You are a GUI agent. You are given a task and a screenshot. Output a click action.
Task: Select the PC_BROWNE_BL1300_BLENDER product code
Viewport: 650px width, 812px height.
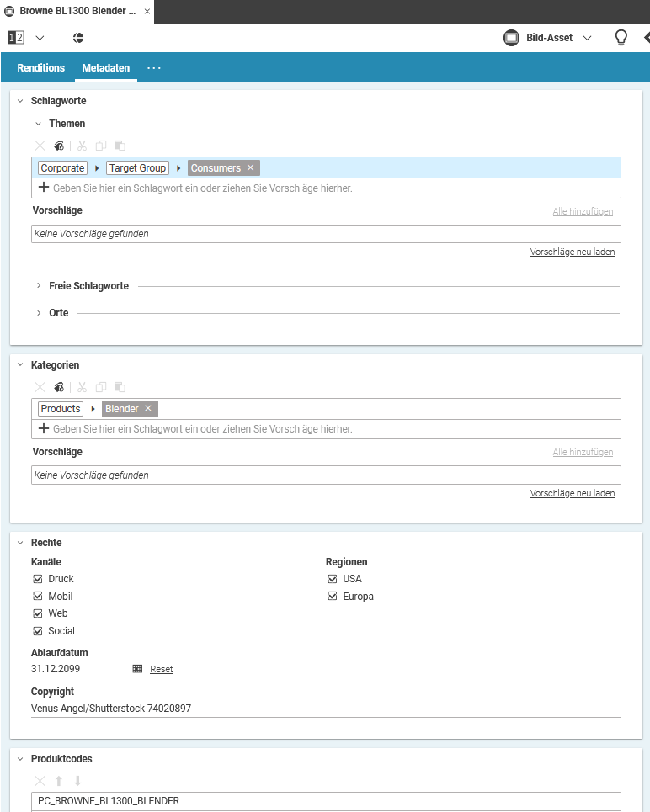pyautogui.click(x=326, y=801)
